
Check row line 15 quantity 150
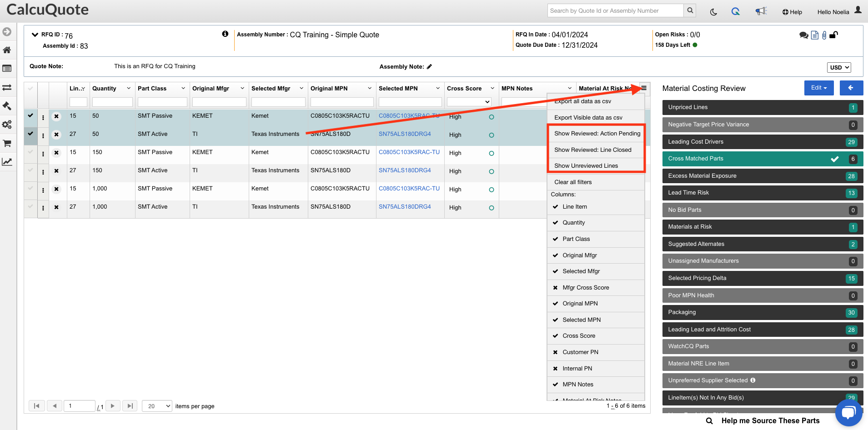[x=30, y=152]
